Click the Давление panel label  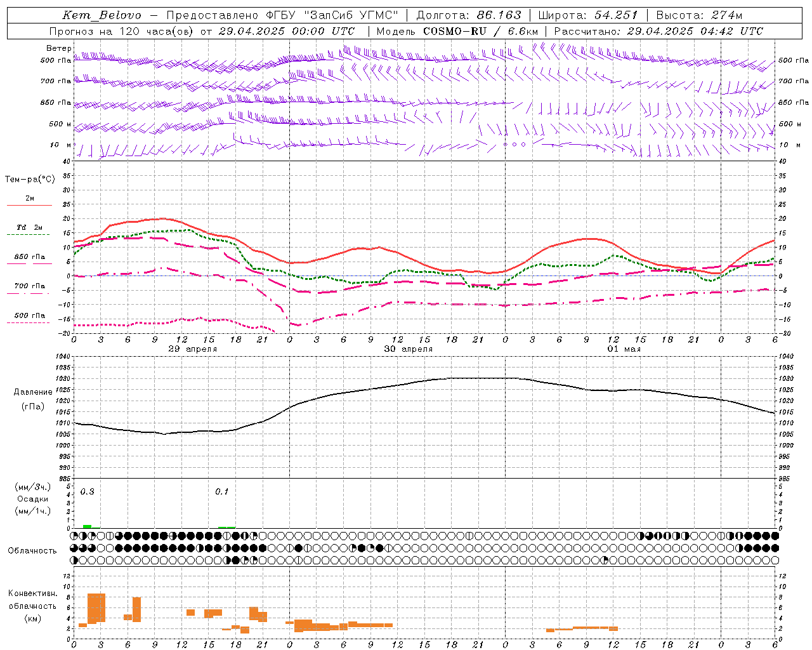tap(33, 392)
